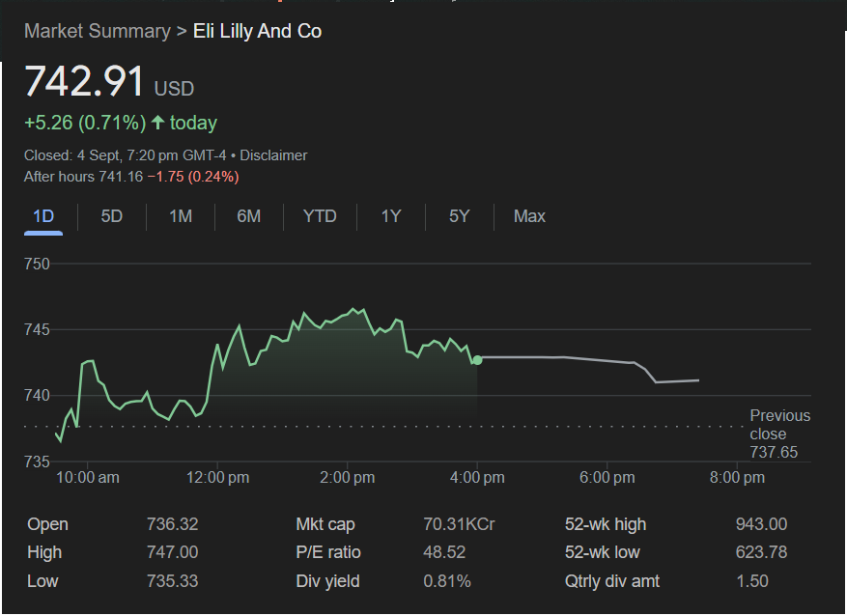Open the 5Y chart tab
Image resolution: width=847 pixels, height=616 pixels.
point(459,216)
